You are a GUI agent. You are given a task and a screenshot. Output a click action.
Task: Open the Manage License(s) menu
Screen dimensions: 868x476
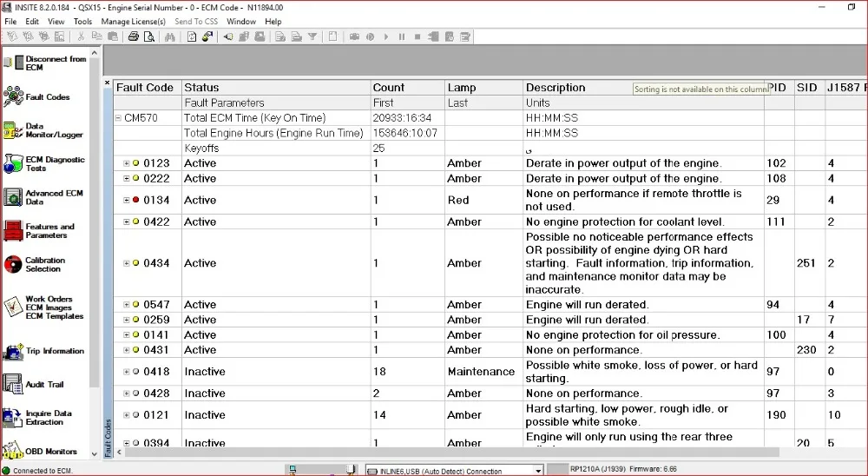click(x=133, y=21)
